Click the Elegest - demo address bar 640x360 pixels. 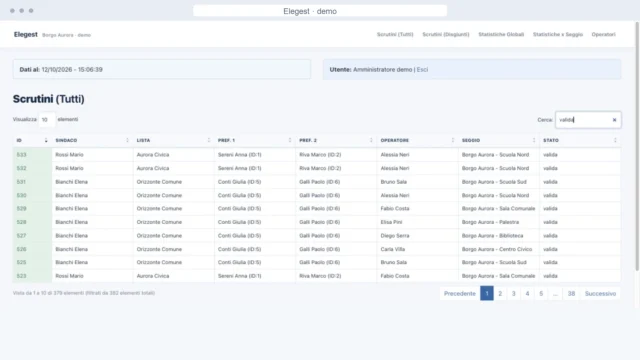(320, 11)
